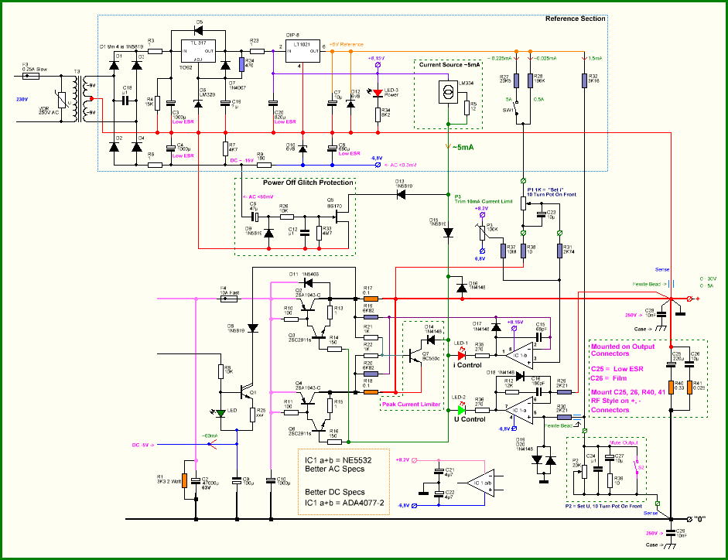Select the P2 20K potentiometer symbol
Screen dimensions: 728x560
(x=583, y=472)
